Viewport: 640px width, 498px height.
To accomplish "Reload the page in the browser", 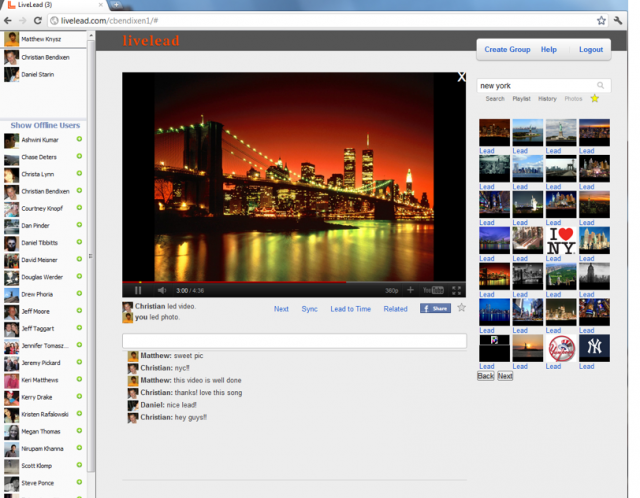I will coord(38,20).
